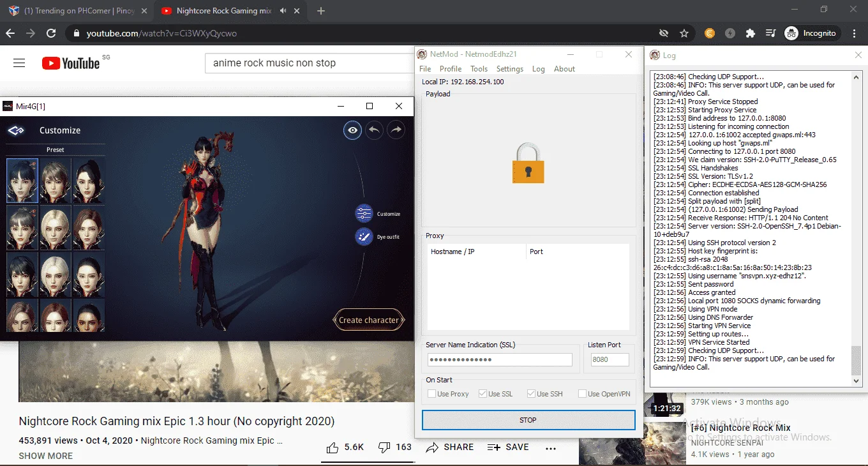Open the Chrome Extensions puzzle menu
868x466 pixels.
(751, 33)
